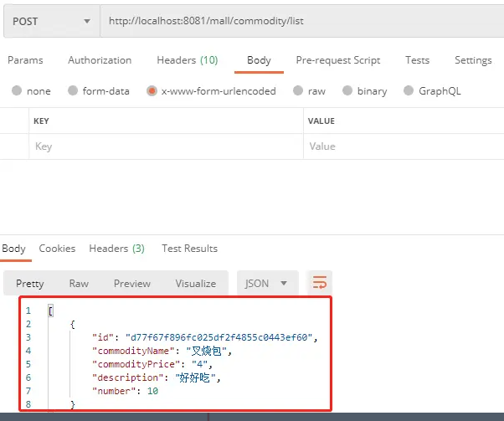This screenshot has width=504, height=421.
Task: Select the none body type
Action: 17,90
